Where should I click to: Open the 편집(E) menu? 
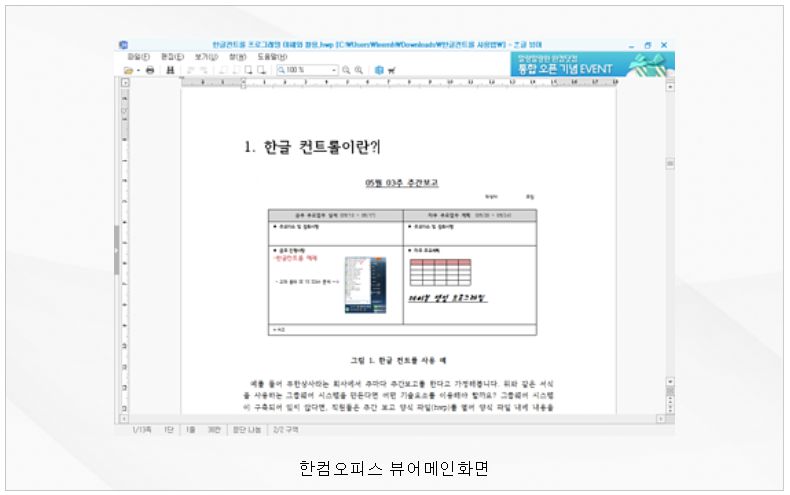172,57
